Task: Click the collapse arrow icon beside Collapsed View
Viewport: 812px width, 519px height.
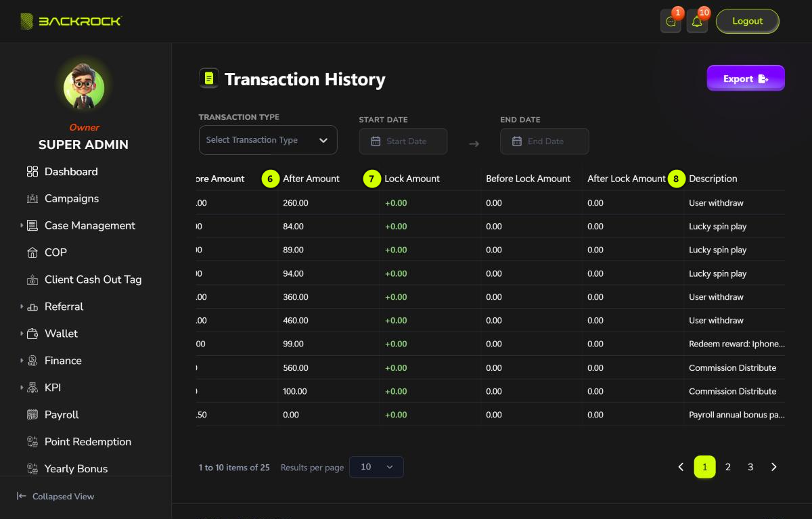Action: coord(22,496)
